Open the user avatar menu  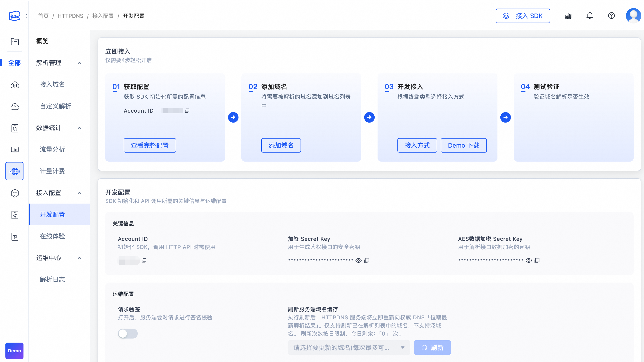[x=633, y=16]
